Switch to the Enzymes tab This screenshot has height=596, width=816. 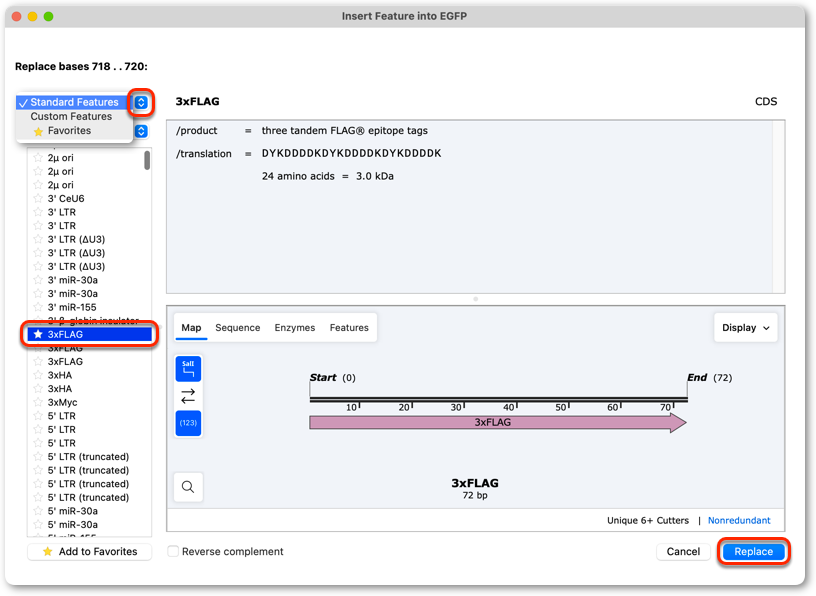tap(295, 328)
